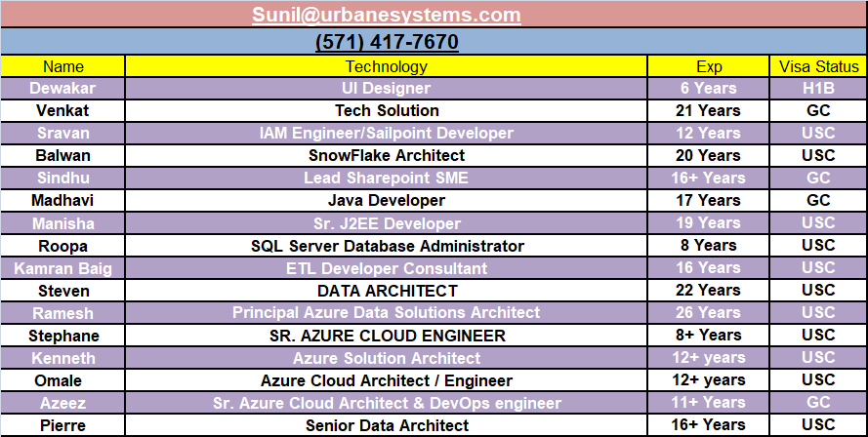
Task: Click the SR. AZURE CLOUD ENGINEER cell
Action: (x=387, y=336)
